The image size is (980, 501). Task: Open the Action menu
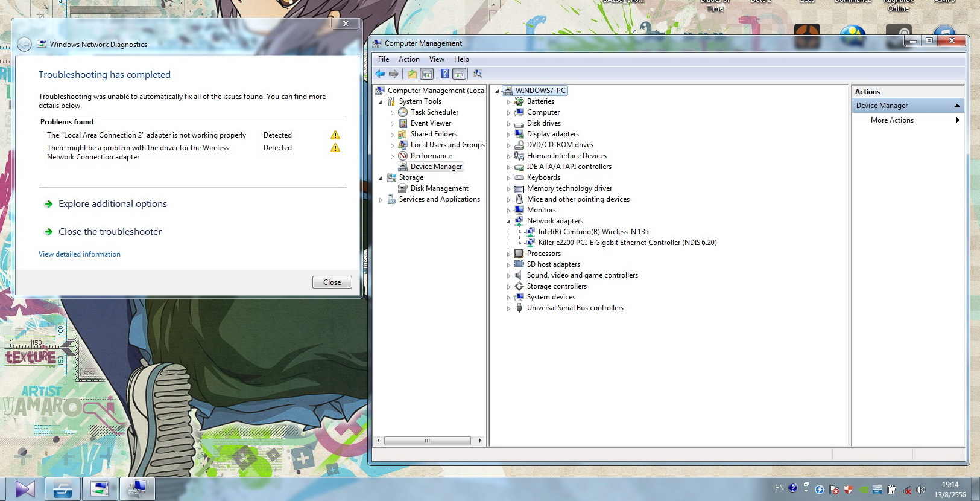409,59
